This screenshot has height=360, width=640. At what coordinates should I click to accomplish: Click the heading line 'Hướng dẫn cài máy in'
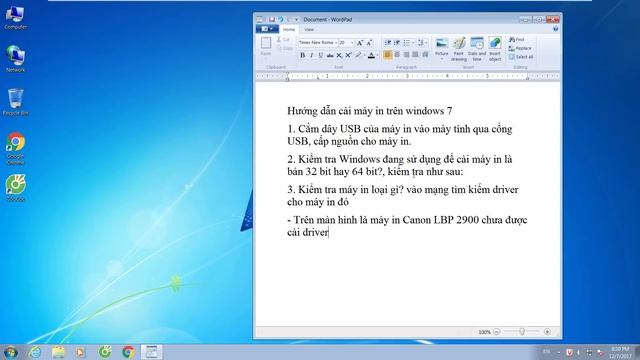click(336, 111)
